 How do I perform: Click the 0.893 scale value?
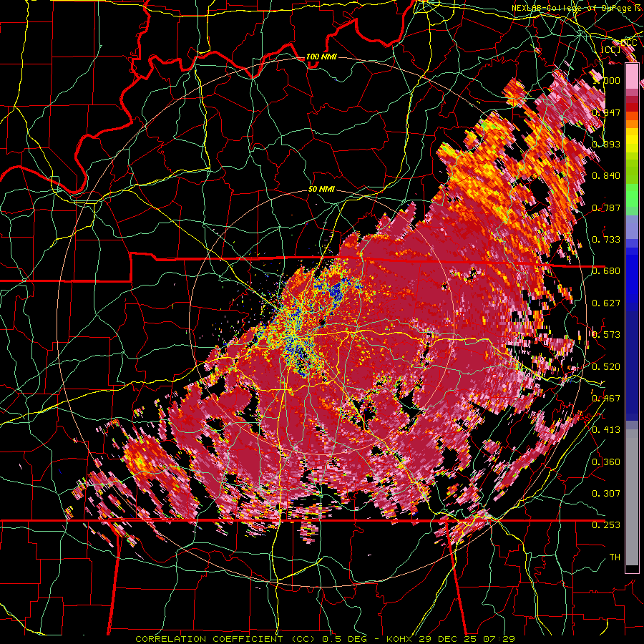(x=606, y=144)
